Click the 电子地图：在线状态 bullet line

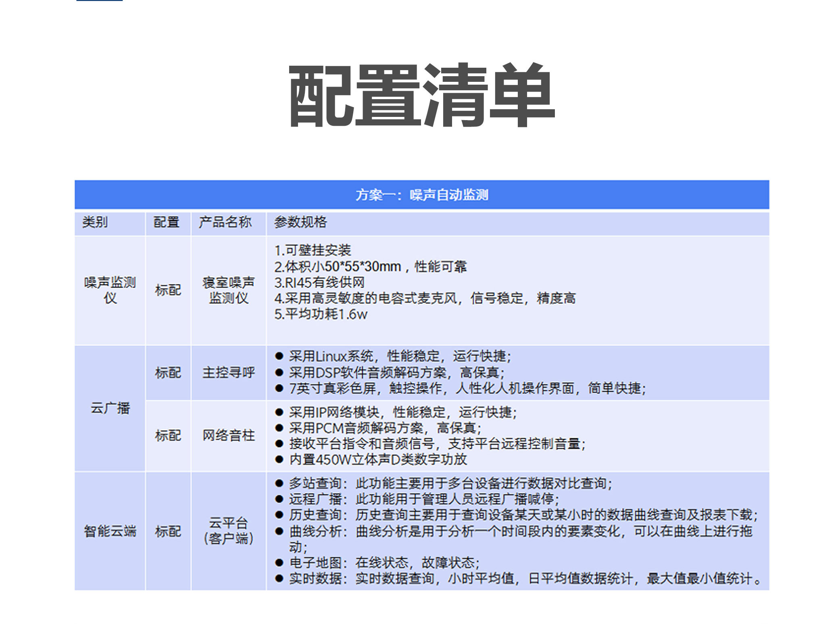[384, 562]
